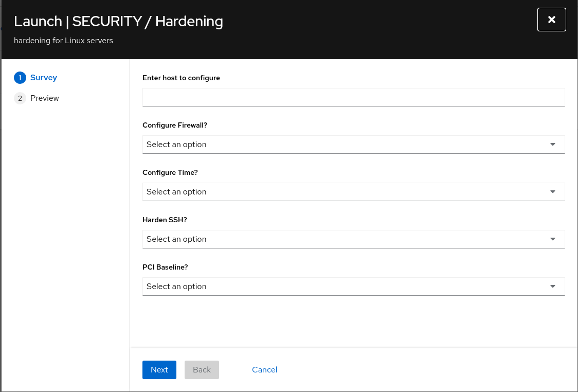Screen dimensions: 578x392
Task: Click the PCI Baseline caret arrow
Action: (x=553, y=287)
